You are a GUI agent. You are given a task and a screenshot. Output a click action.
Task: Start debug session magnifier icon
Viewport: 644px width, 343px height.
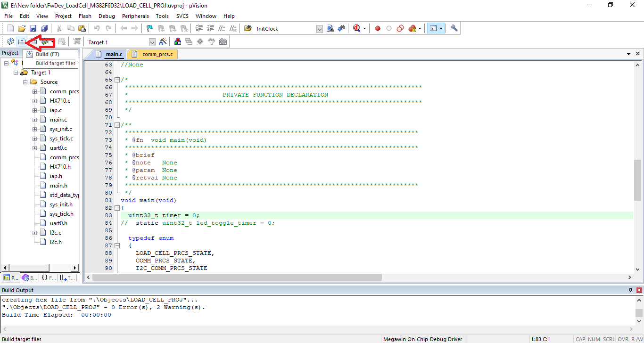(x=357, y=28)
